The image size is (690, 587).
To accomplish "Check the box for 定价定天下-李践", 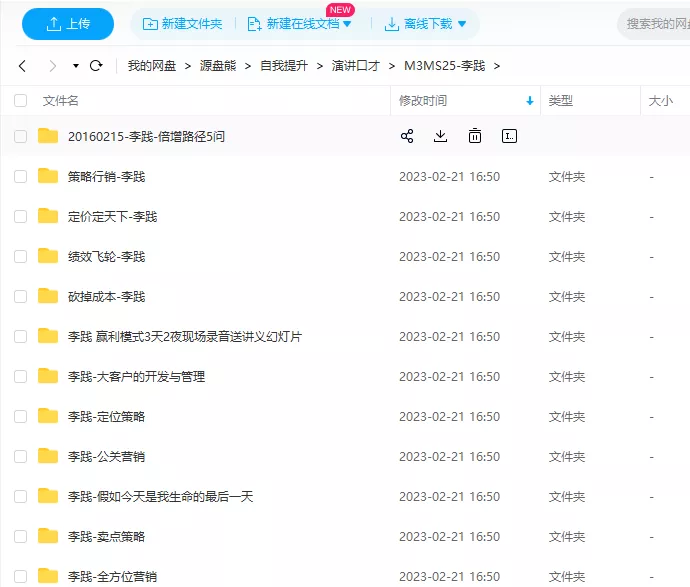I will pos(20,216).
